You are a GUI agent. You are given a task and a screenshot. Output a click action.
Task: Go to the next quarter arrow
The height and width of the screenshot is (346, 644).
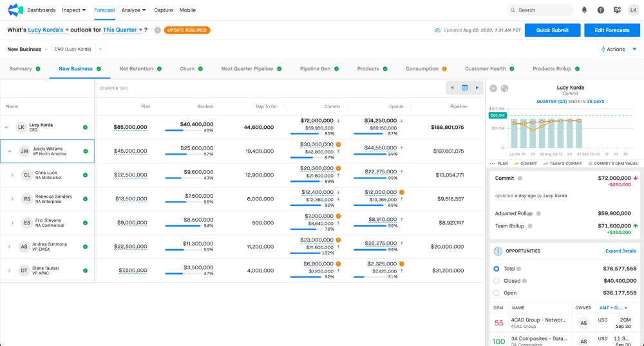click(x=477, y=88)
